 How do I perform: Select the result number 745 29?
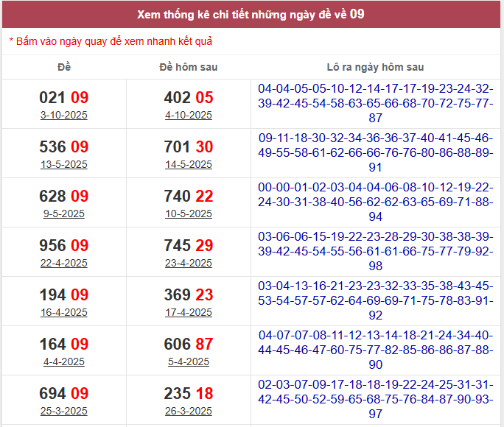point(189,245)
